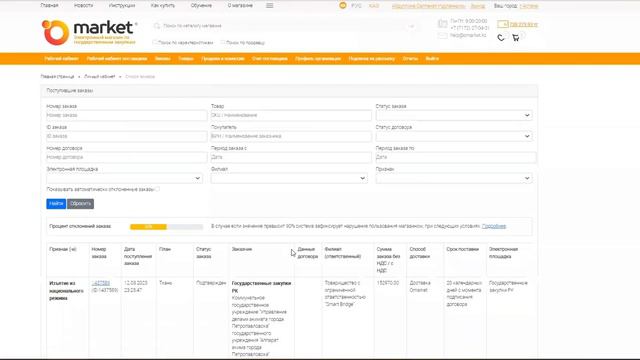640x360 pixels.
Task: Open Рабочий кабинет поставщика in the orange bar
Action: coord(117,59)
